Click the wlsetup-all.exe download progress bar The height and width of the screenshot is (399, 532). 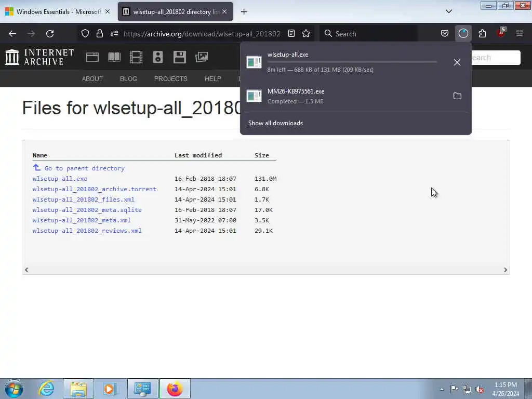coord(352,62)
